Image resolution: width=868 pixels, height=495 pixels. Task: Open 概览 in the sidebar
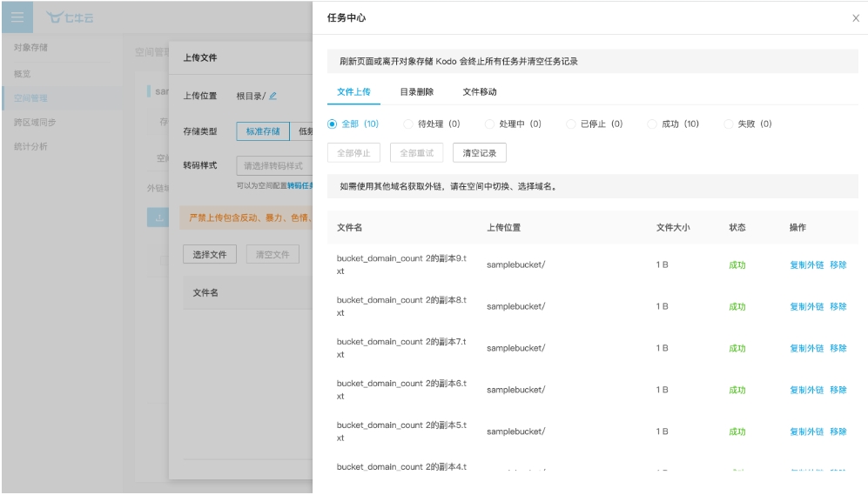point(22,74)
